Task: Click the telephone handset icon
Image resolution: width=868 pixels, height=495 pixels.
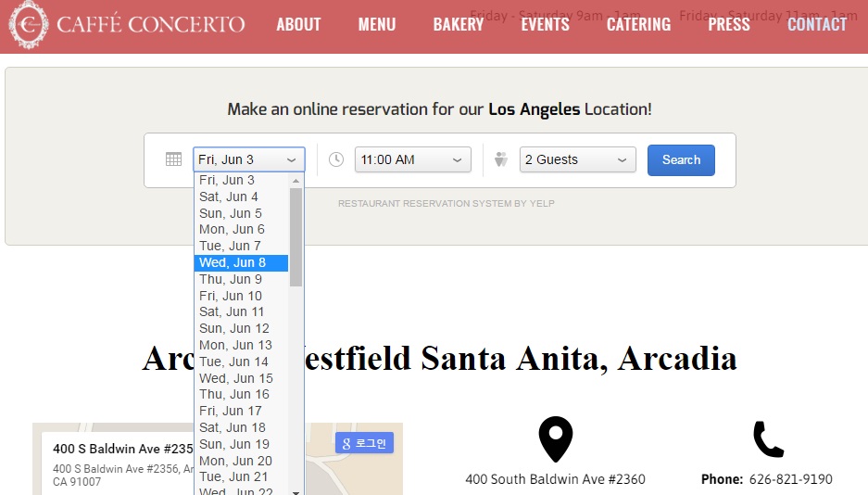Action: (x=768, y=439)
